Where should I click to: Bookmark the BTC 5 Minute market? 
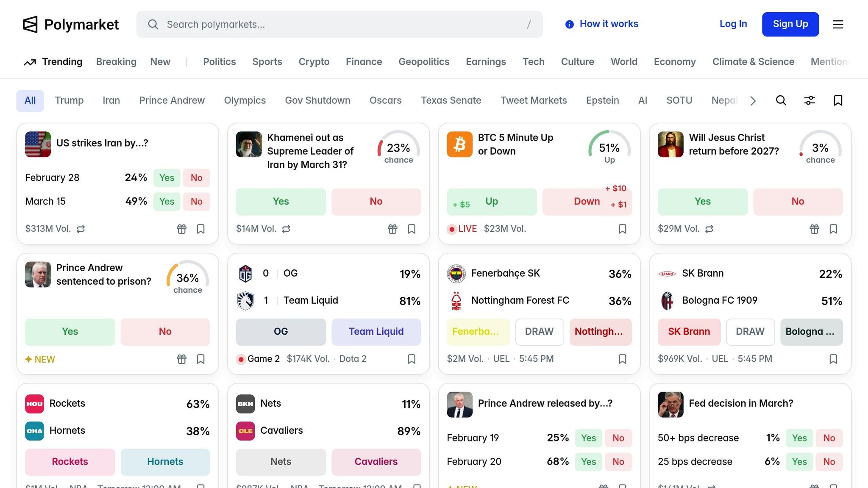[x=622, y=229]
